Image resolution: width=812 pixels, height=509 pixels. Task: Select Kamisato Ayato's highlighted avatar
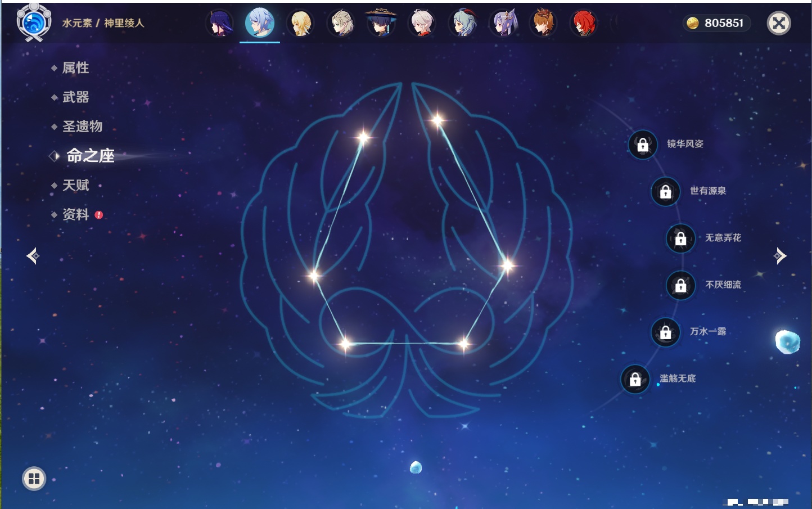[x=260, y=23]
